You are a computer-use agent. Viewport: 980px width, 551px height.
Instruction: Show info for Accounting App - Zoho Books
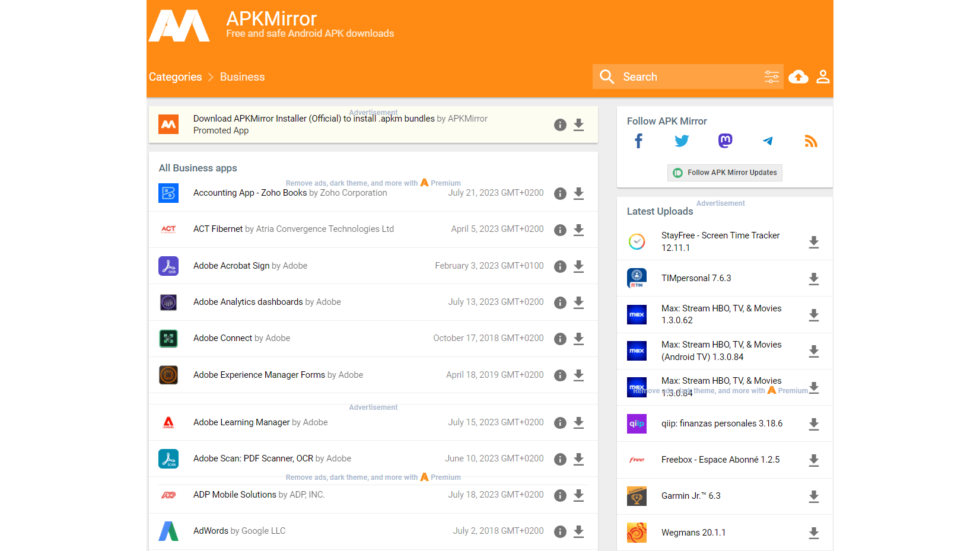(560, 193)
